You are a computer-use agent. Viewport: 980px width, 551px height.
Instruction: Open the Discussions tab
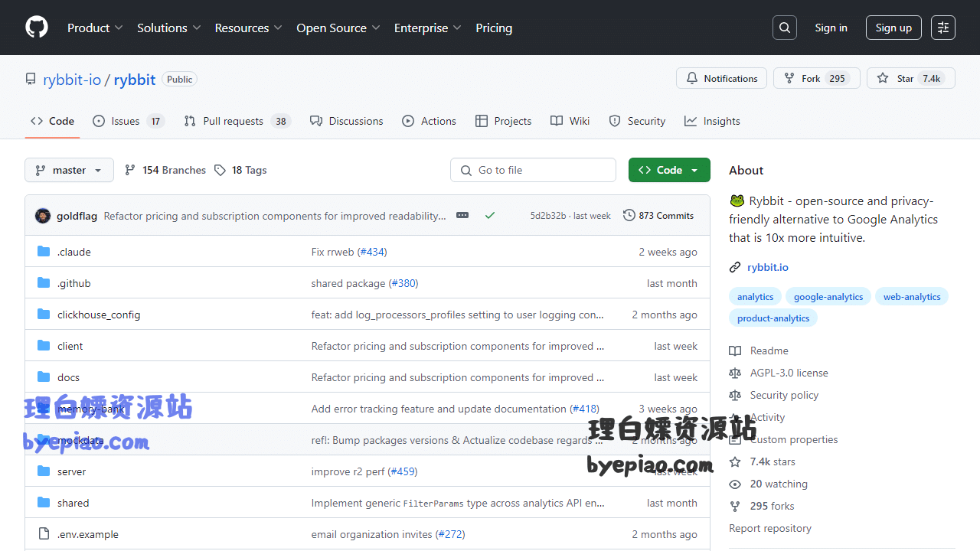coord(346,121)
